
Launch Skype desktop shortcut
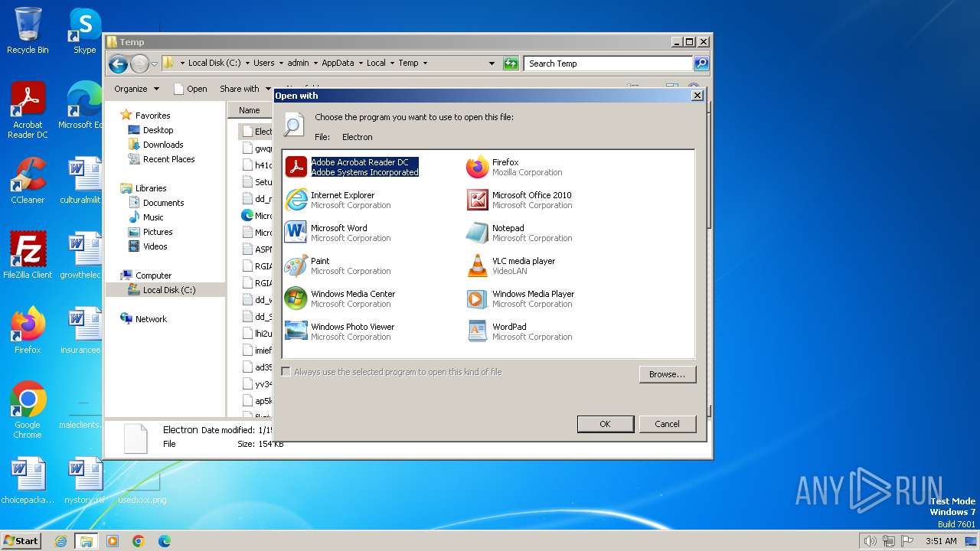click(x=84, y=31)
